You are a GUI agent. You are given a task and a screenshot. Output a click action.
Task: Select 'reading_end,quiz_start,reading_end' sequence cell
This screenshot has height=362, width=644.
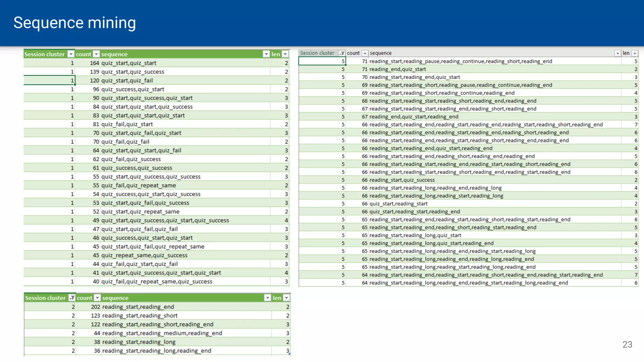coord(495,117)
